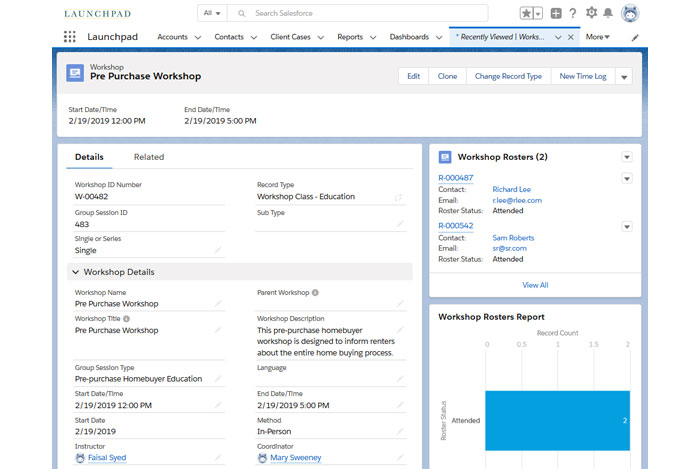
Task: Click the pencil icon to edit navigation
Action: [635, 38]
